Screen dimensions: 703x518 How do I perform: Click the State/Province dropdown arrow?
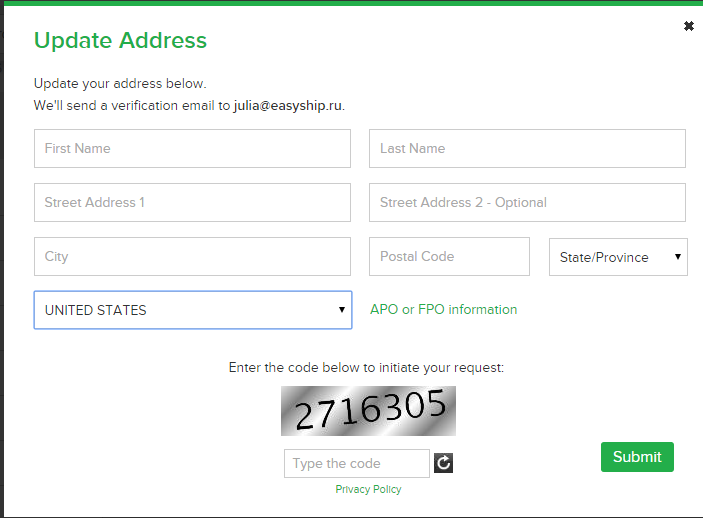tap(678, 257)
